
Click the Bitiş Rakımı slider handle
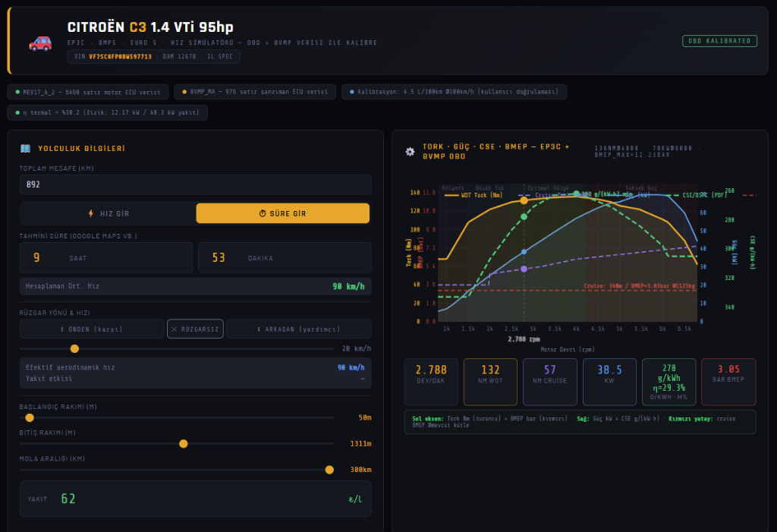(183, 444)
